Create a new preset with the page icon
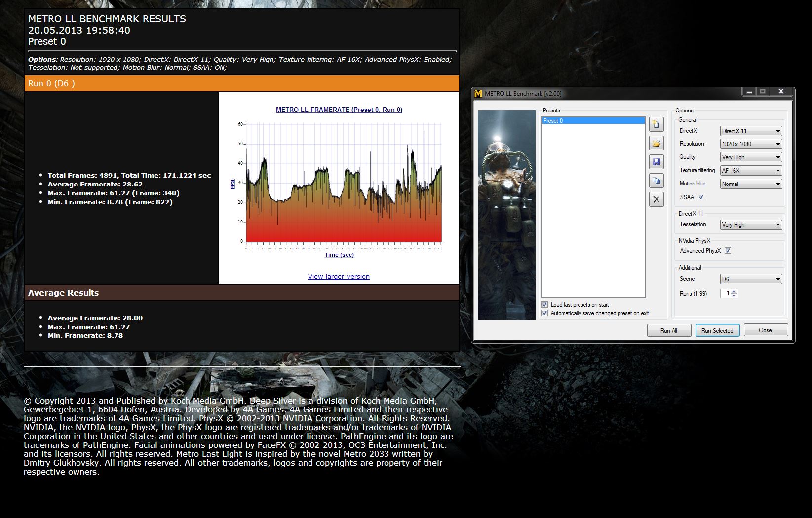Viewport: 812px width, 518px height. [656, 124]
